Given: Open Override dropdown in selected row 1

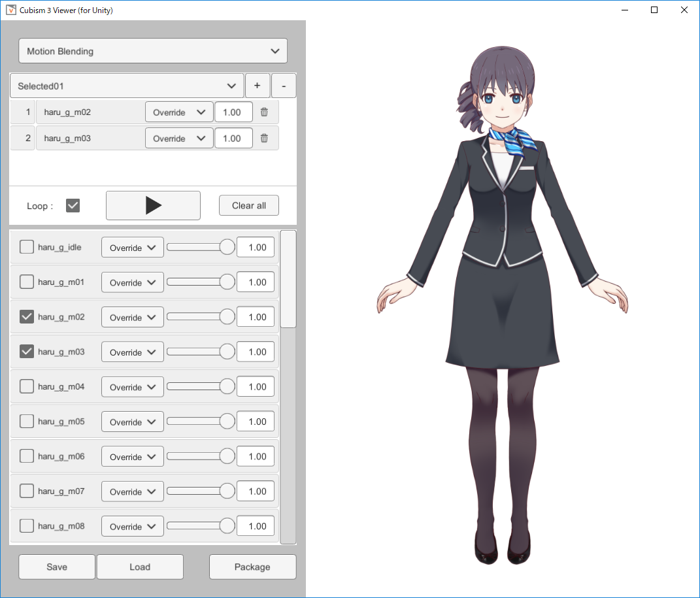Looking at the screenshot, I should pyautogui.click(x=179, y=112).
